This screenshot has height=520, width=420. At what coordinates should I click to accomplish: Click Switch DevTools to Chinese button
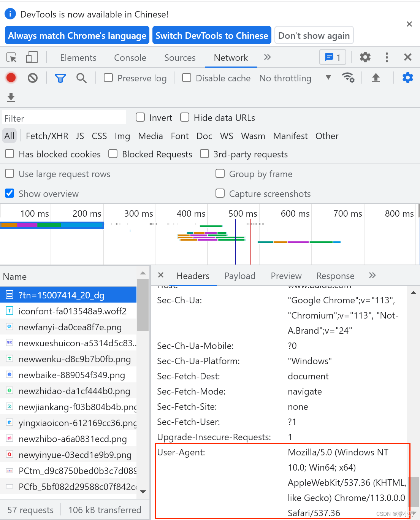pos(212,35)
